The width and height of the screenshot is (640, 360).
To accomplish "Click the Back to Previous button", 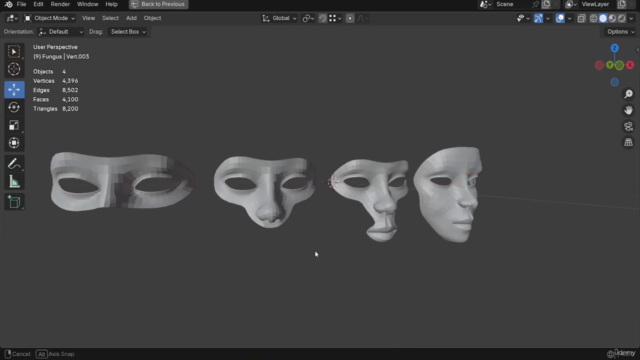I will pyautogui.click(x=158, y=4).
